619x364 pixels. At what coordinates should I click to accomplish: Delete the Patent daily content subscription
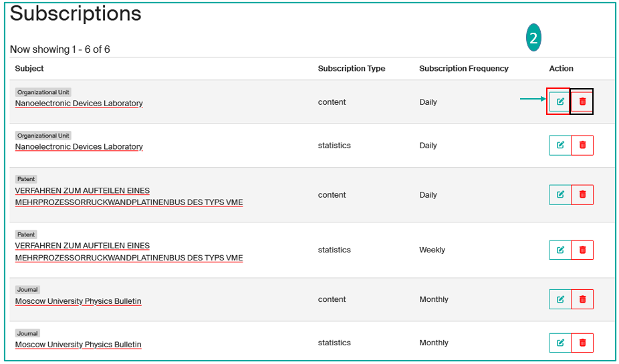pos(582,194)
